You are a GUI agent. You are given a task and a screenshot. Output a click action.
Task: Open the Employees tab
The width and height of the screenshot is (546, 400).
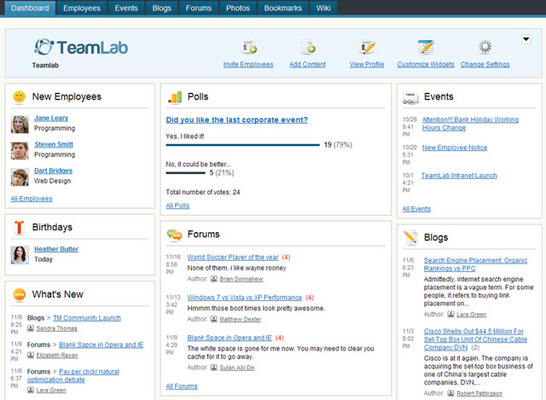[82, 8]
